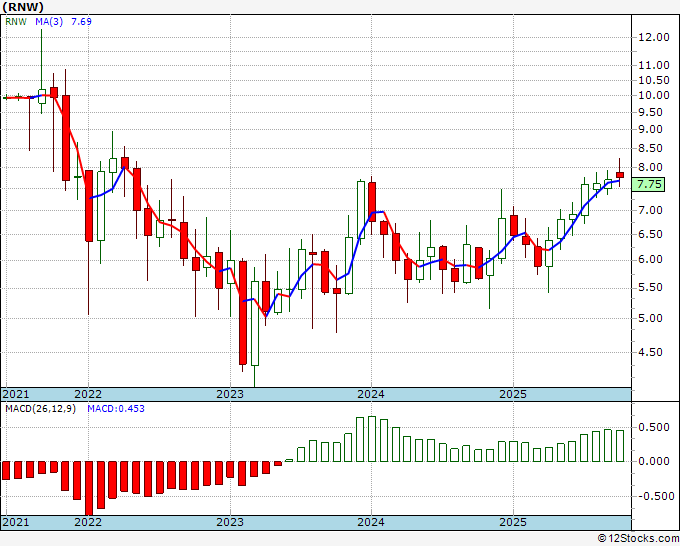Click the 12.00 price axis label

pos(654,37)
